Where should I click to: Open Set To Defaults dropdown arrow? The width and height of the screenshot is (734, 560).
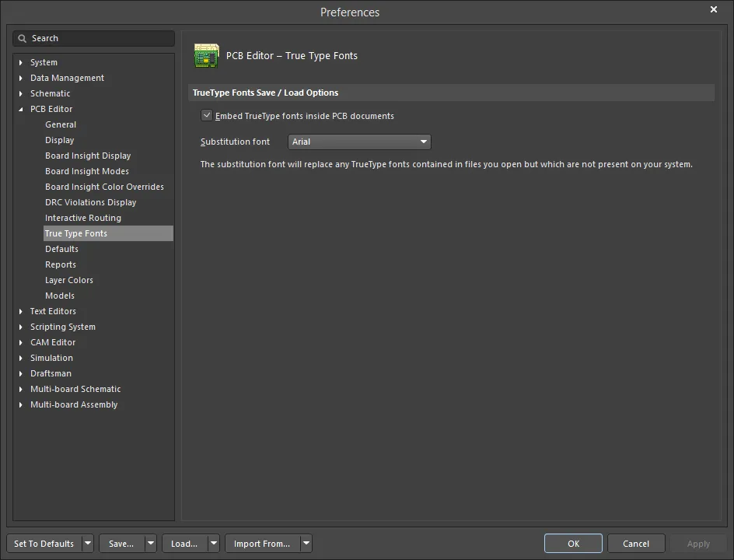coord(88,544)
